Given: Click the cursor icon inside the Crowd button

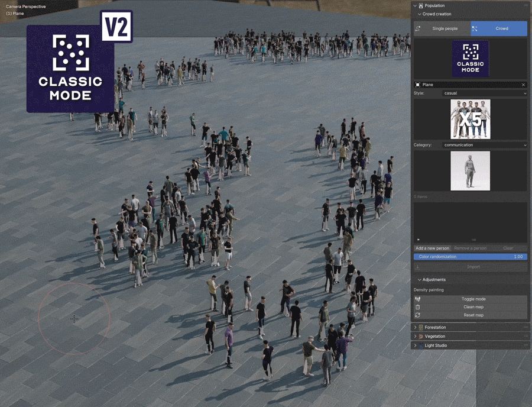Looking at the screenshot, I should point(474,28).
